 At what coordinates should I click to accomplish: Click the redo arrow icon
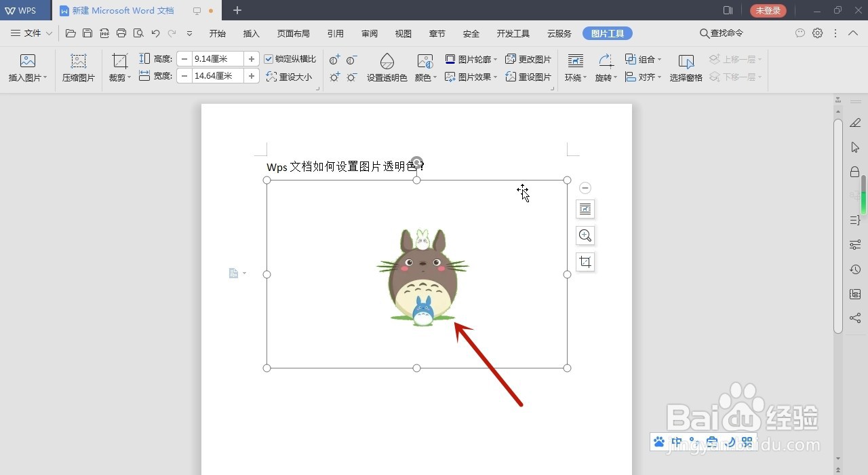(172, 33)
